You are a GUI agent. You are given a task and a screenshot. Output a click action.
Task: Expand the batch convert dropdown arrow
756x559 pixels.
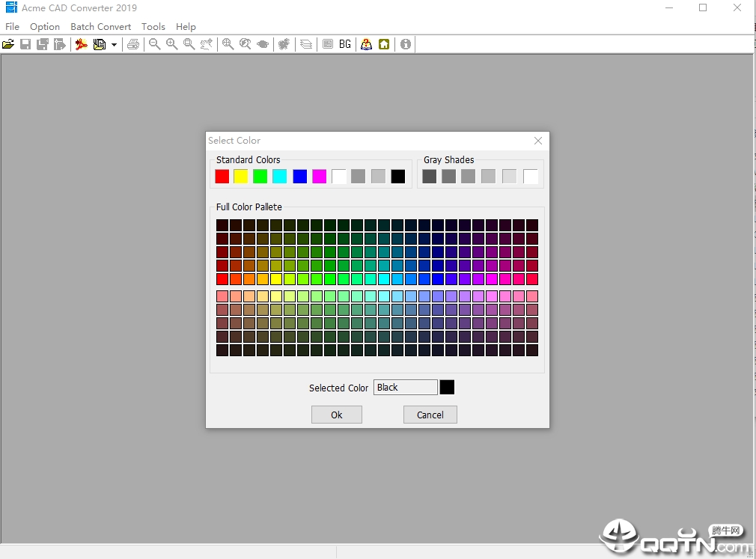(x=115, y=45)
